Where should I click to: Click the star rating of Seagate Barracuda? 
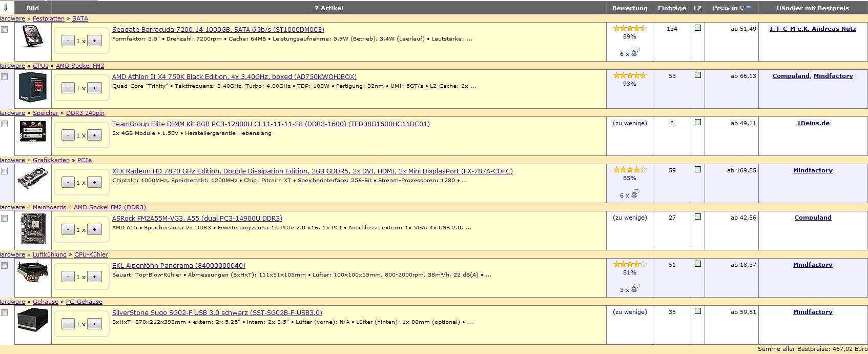(x=630, y=28)
